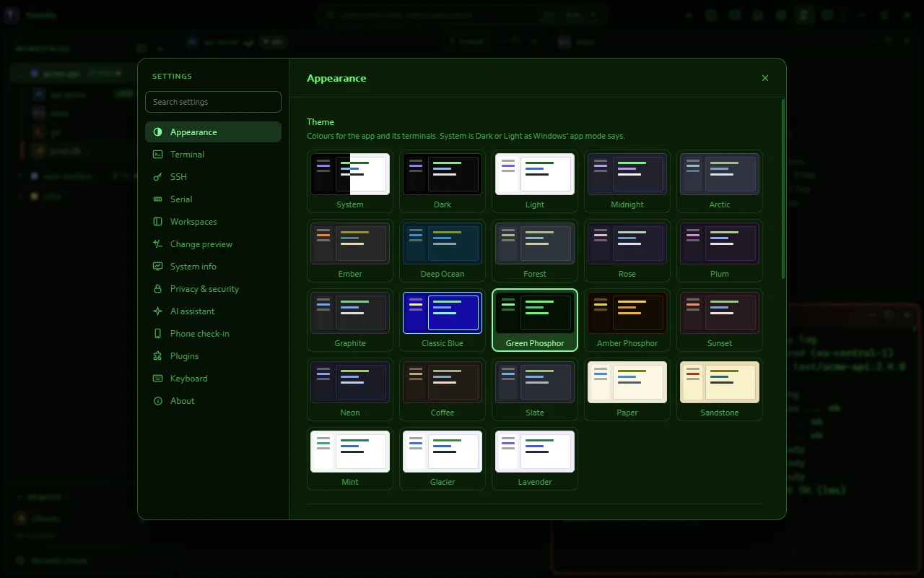Apply the Arctic theme

coord(720,181)
